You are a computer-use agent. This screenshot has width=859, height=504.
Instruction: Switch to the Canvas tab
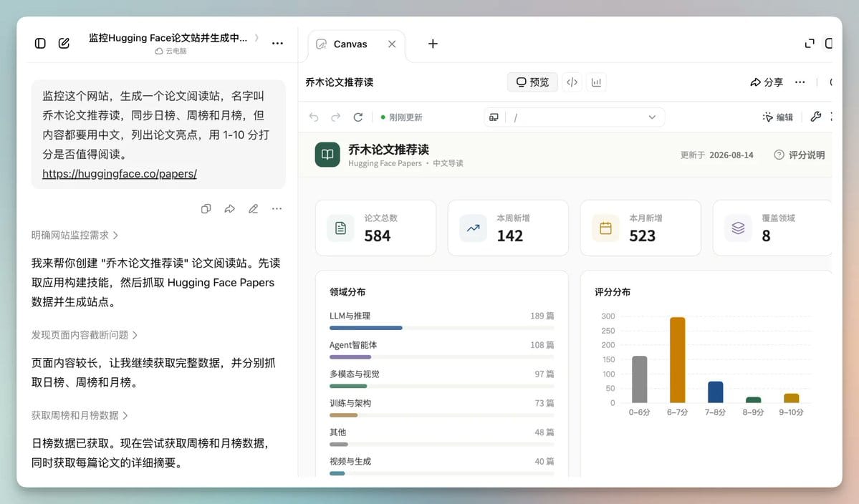(350, 44)
